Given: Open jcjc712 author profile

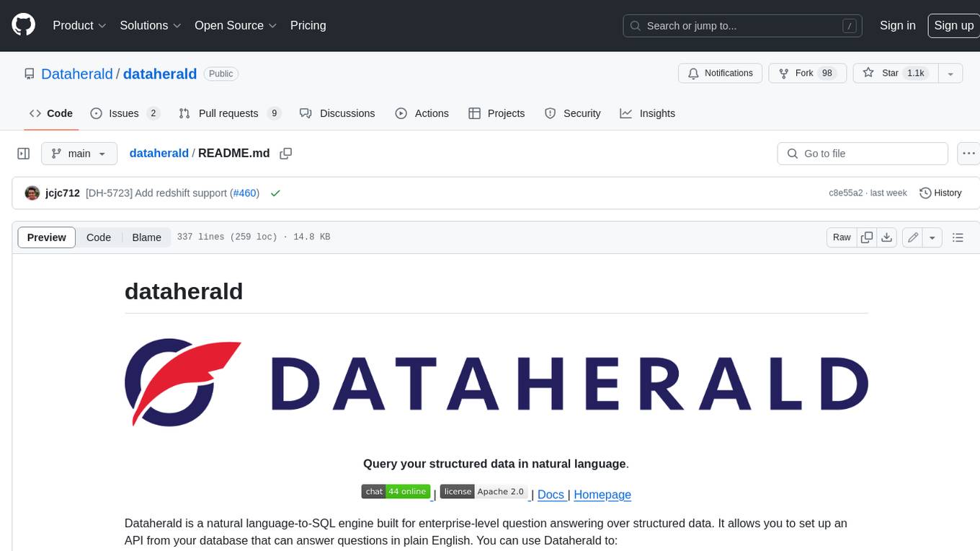Looking at the screenshot, I should tap(63, 193).
